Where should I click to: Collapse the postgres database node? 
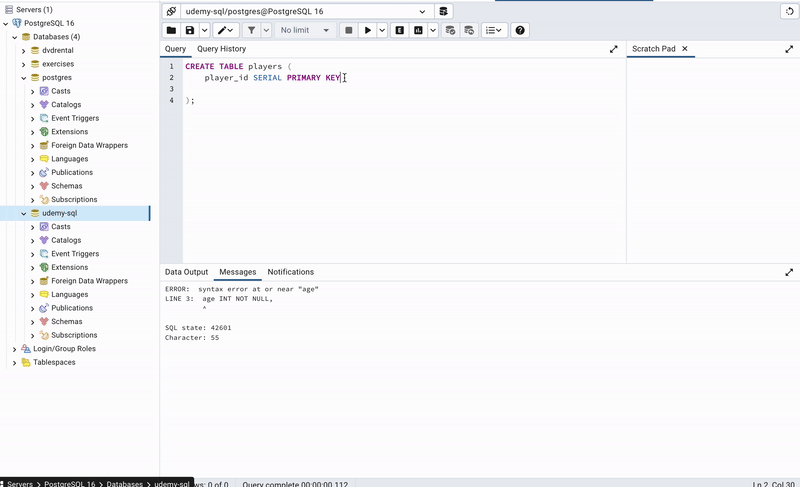click(23, 78)
